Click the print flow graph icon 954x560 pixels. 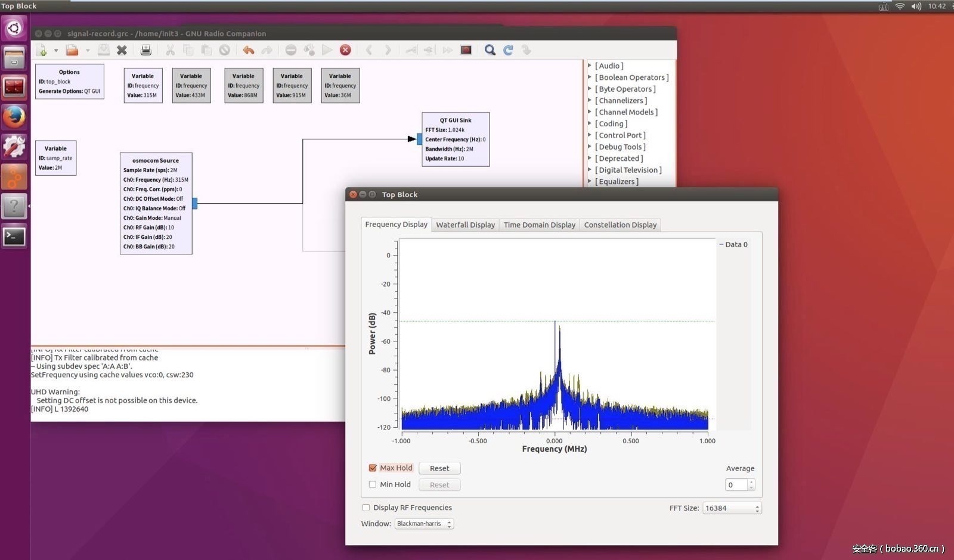coord(145,50)
